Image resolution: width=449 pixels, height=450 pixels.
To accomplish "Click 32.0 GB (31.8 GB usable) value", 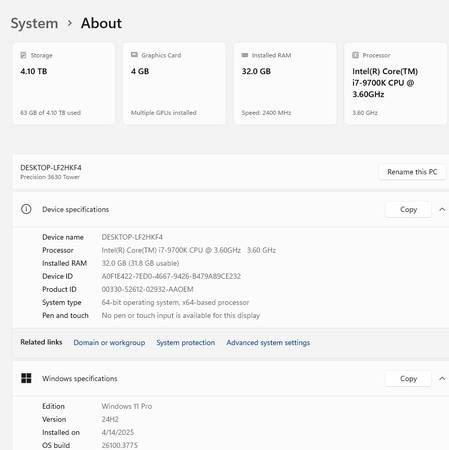I will coord(140,263).
